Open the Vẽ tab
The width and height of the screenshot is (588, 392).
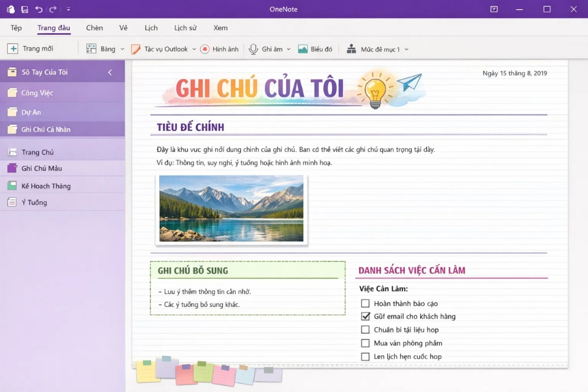(124, 28)
